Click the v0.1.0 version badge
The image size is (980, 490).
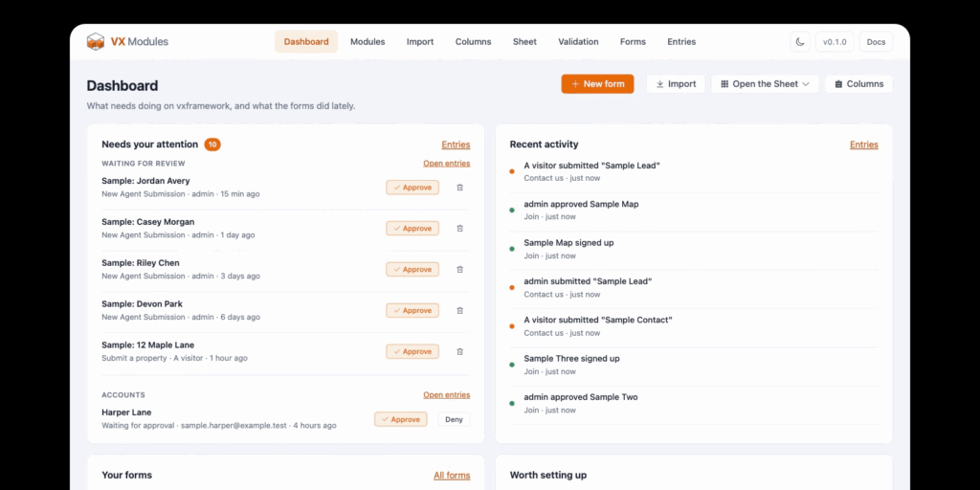click(835, 42)
